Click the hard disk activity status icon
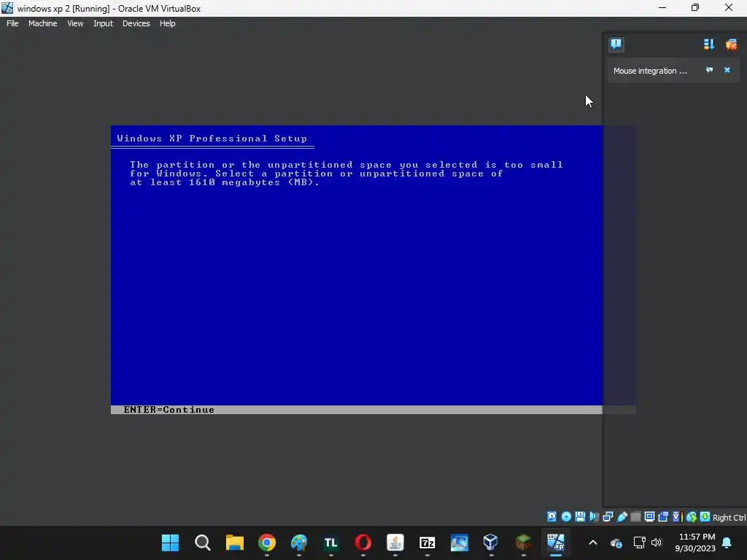Image resolution: width=747 pixels, height=560 pixels. [551, 517]
